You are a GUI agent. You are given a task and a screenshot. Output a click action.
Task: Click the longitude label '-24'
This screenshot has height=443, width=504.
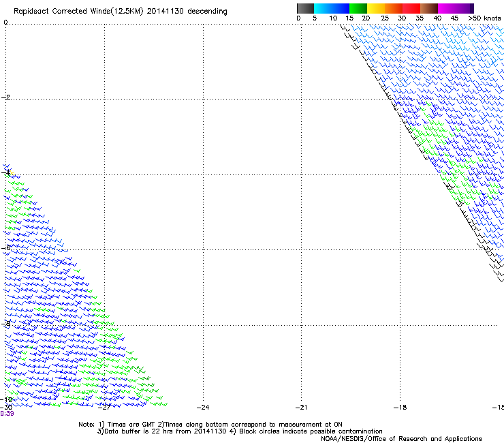[x=203, y=408]
